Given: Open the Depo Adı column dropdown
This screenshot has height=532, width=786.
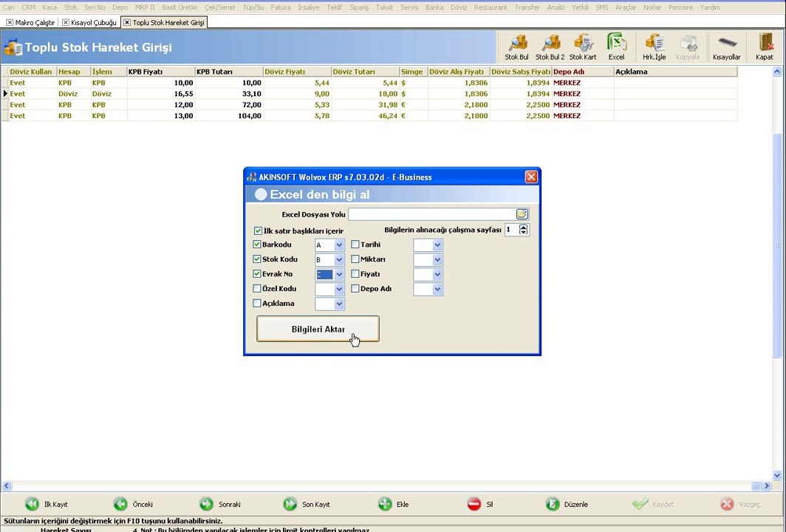Looking at the screenshot, I should click(x=437, y=289).
